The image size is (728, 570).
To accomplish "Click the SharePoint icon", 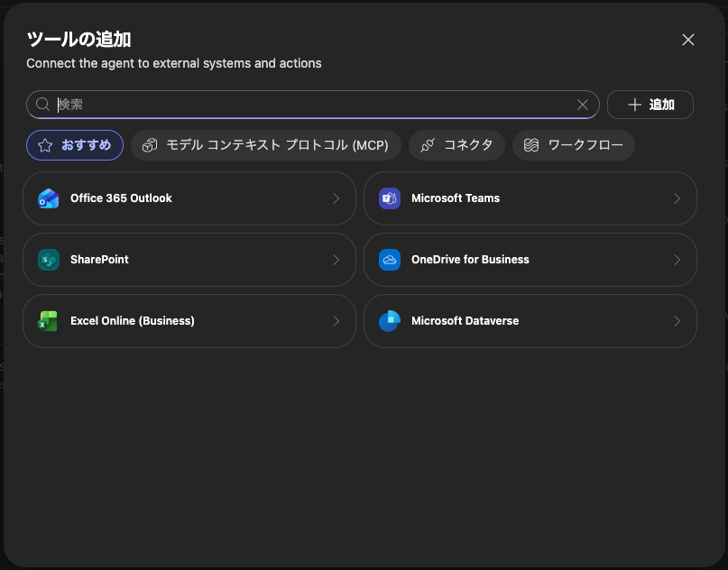I will coord(49,260).
